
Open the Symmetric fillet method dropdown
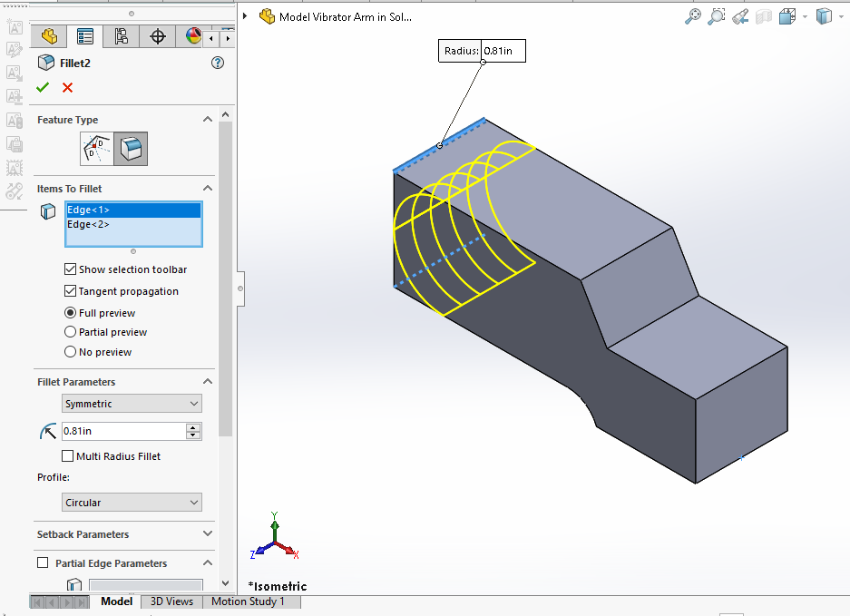click(x=132, y=404)
